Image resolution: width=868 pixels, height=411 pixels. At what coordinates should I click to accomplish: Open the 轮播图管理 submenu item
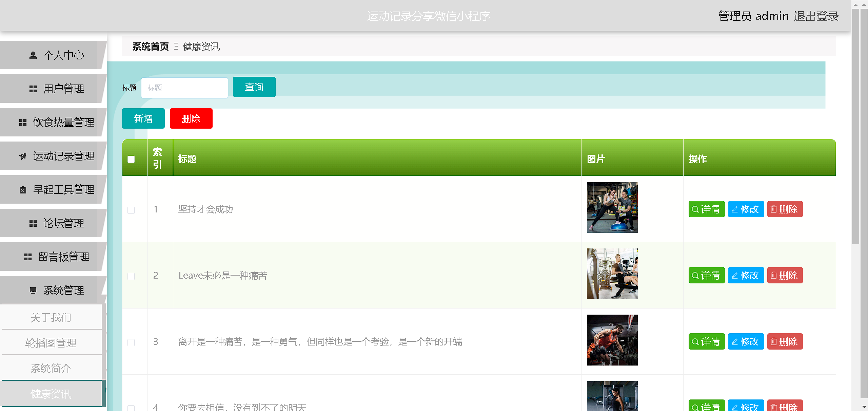tap(51, 343)
